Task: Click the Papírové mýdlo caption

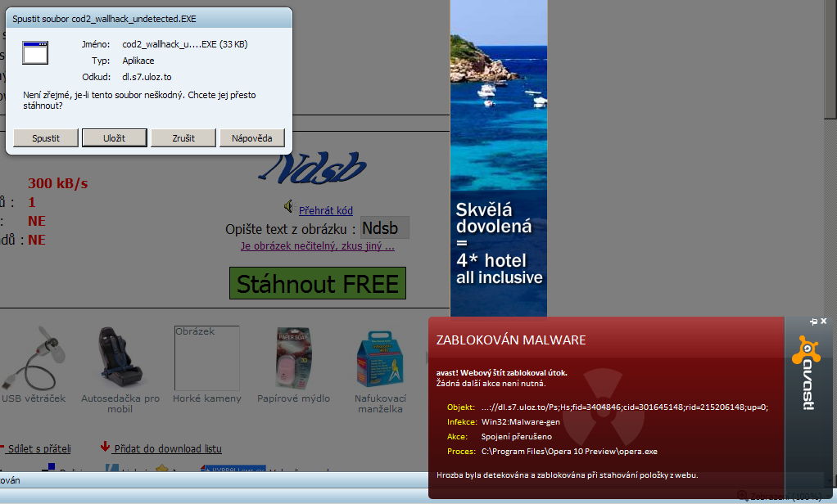Action: tap(293, 398)
